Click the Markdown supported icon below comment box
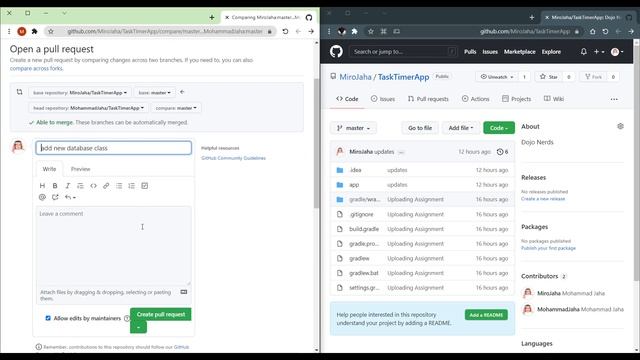This screenshot has width=640, height=360. (x=184, y=292)
